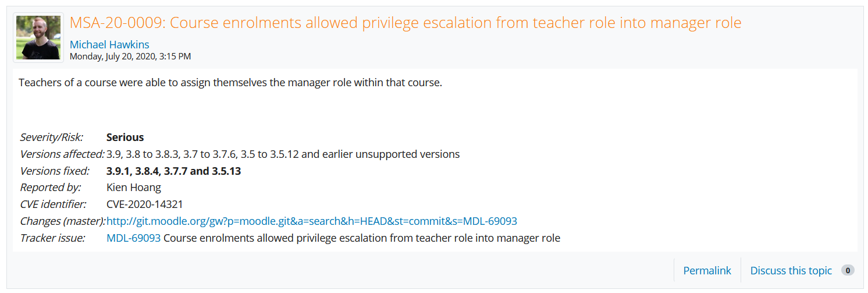Open the MSA-20-0009 post title link

tap(405, 23)
